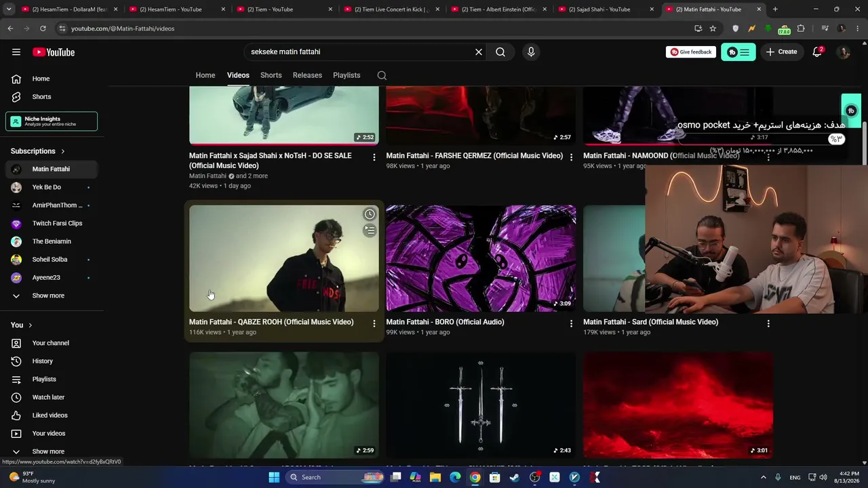
Task: Open History in the sidebar
Action: (52, 361)
